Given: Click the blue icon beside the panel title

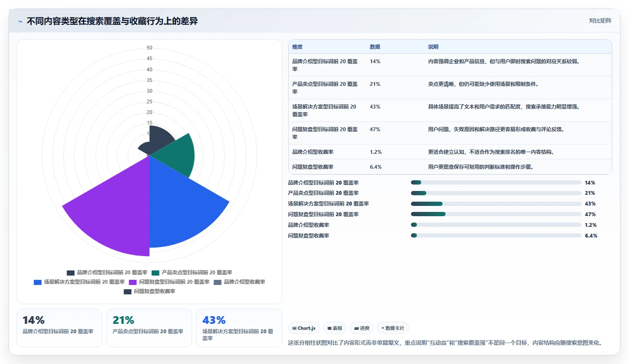Looking at the screenshot, I should point(20,21).
